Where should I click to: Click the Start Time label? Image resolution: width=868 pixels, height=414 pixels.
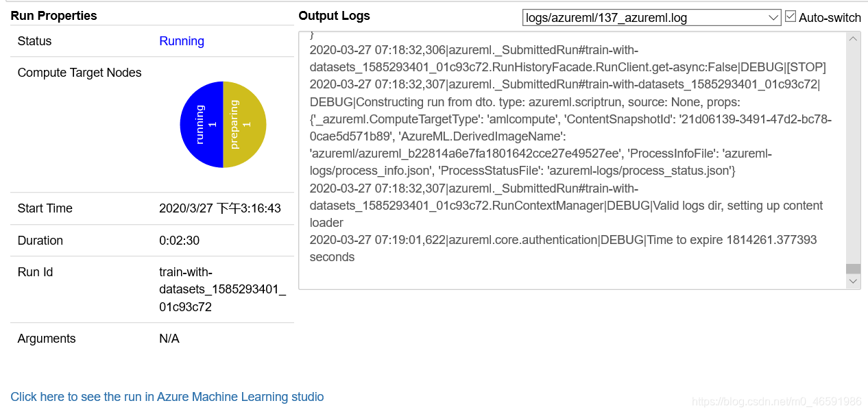coord(45,208)
